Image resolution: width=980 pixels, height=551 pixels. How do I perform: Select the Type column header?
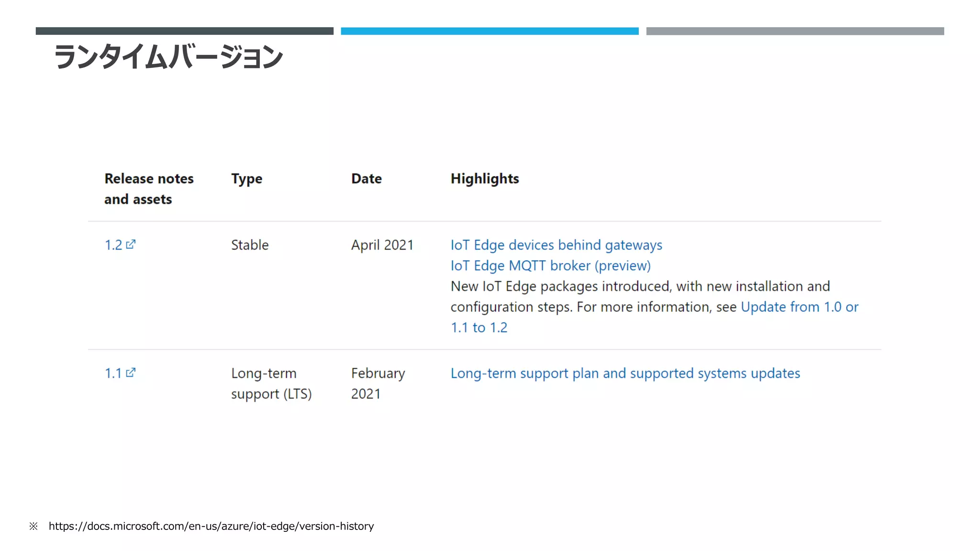[x=246, y=179]
